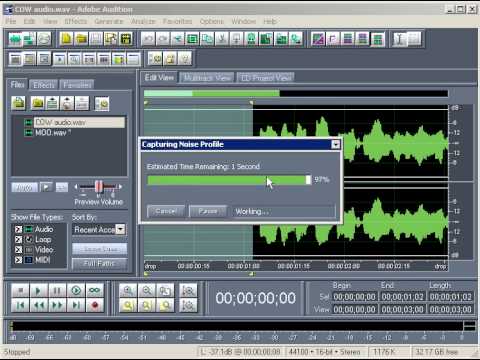The width and height of the screenshot is (480, 360).
Task: Switch to the CD Project View tab
Action: click(266, 78)
